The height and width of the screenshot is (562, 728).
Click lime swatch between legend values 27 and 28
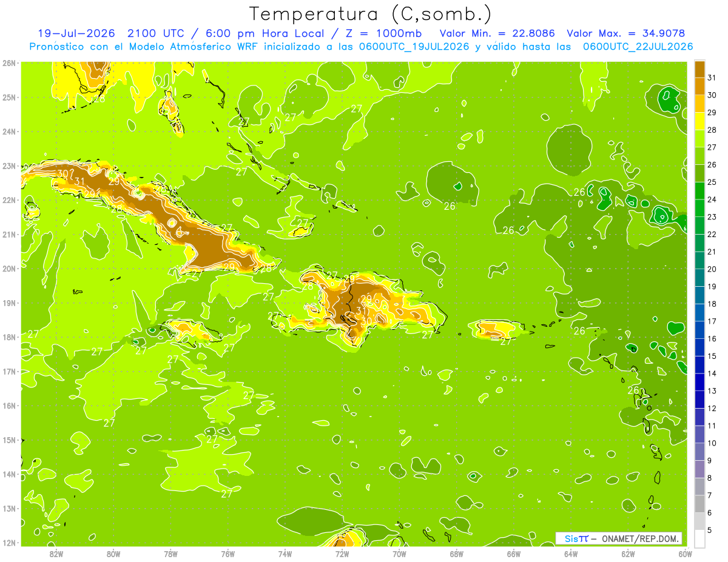click(699, 138)
